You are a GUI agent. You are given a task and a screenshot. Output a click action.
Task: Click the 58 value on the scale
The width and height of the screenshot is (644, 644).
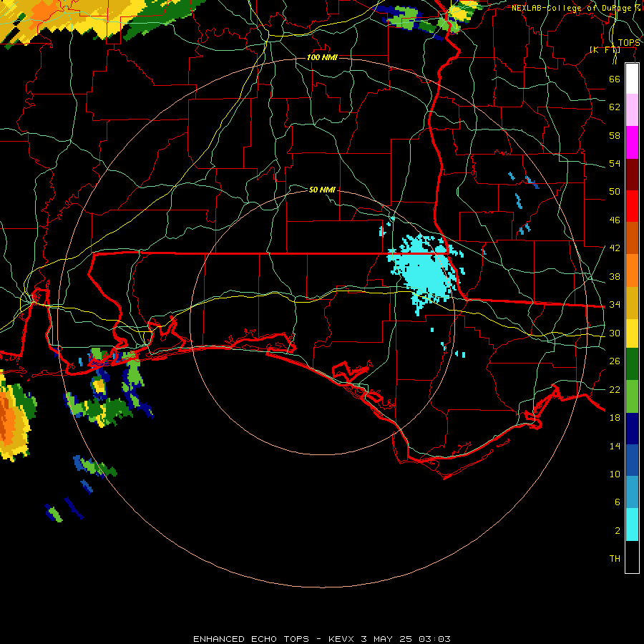coord(615,135)
